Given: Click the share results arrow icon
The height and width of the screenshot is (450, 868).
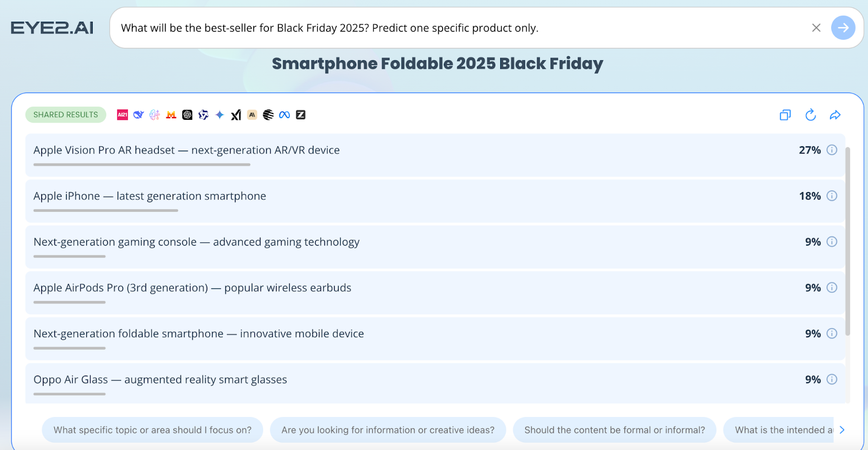Looking at the screenshot, I should (835, 115).
